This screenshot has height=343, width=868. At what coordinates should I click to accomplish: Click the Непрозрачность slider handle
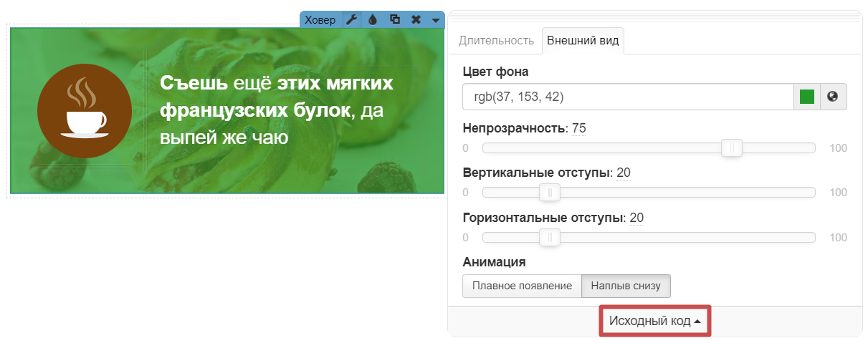(x=732, y=148)
